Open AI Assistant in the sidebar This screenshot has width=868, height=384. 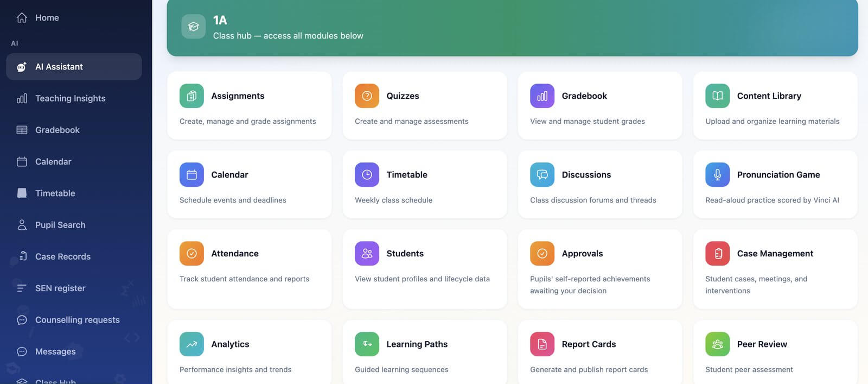(74, 67)
